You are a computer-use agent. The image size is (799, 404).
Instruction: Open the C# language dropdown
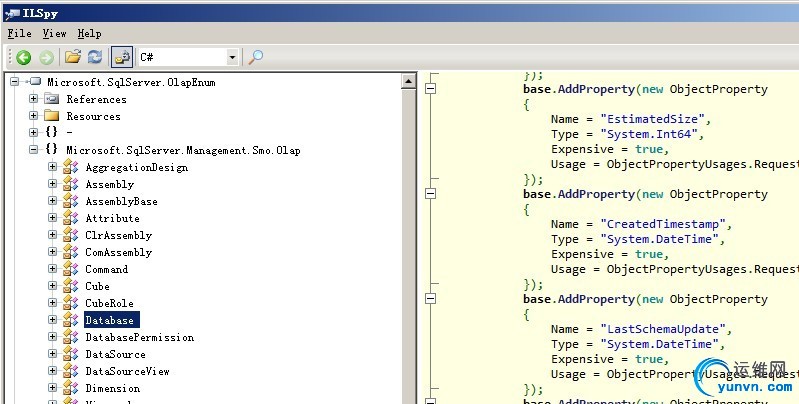(232, 57)
